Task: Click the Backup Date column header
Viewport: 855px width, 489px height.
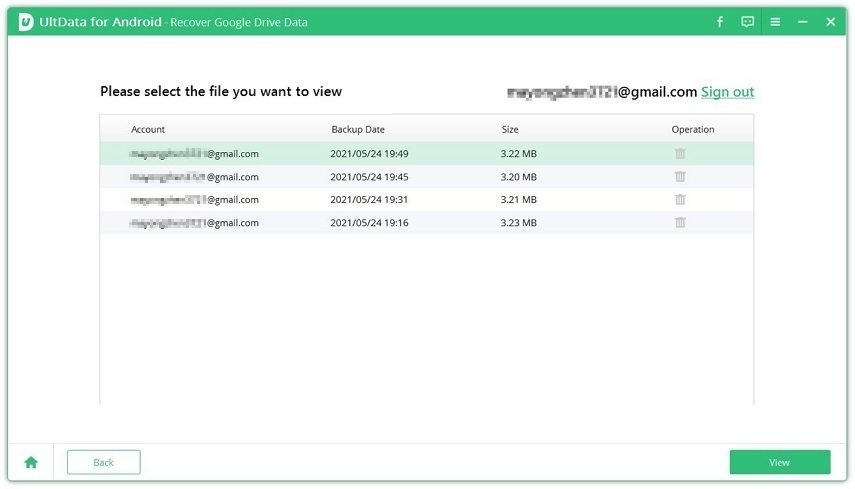Action: [357, 130]
